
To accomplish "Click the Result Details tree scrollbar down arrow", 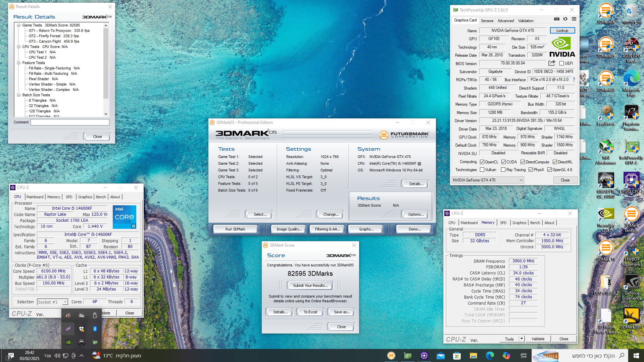I will (106, 114).
